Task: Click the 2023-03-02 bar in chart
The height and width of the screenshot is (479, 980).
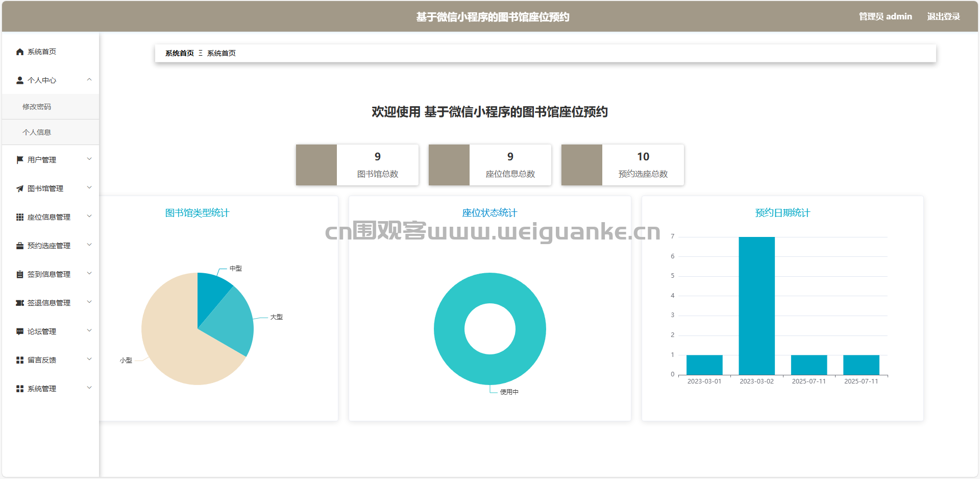Action: point(756,305)
